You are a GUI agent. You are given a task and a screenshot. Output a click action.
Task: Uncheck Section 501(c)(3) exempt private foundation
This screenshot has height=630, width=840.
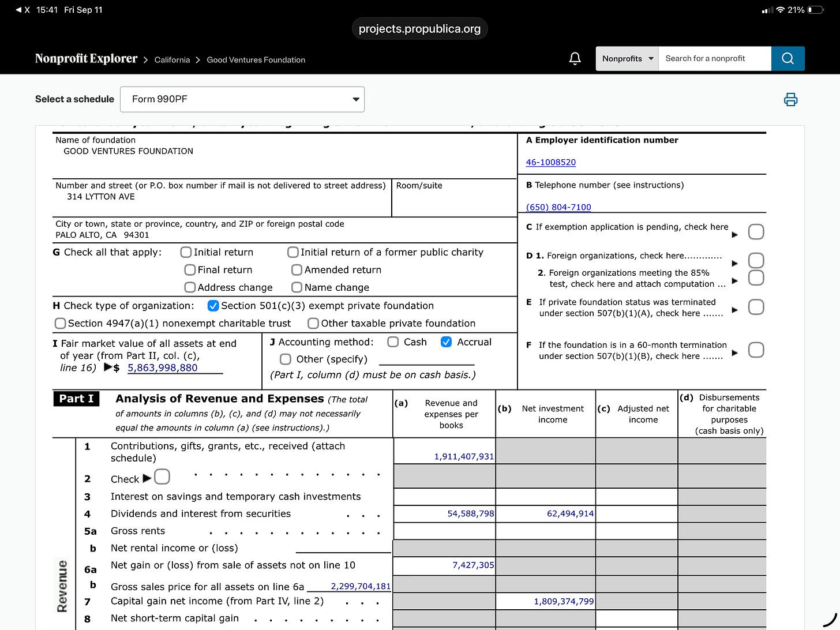pos(213,306)
